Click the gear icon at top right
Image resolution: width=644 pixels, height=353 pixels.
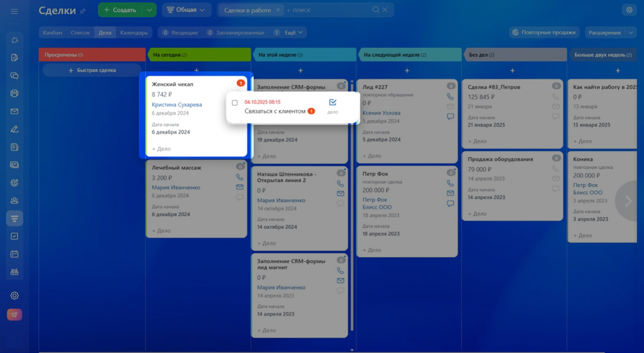(628, 10)
